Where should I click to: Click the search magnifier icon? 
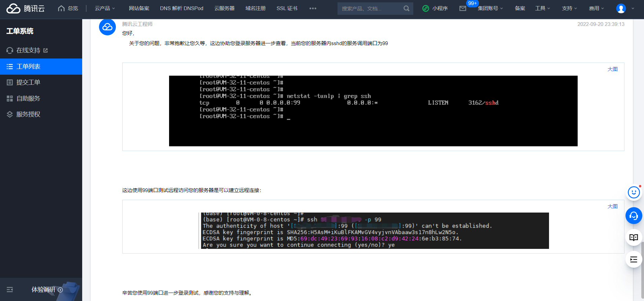[x=406, y=8]
